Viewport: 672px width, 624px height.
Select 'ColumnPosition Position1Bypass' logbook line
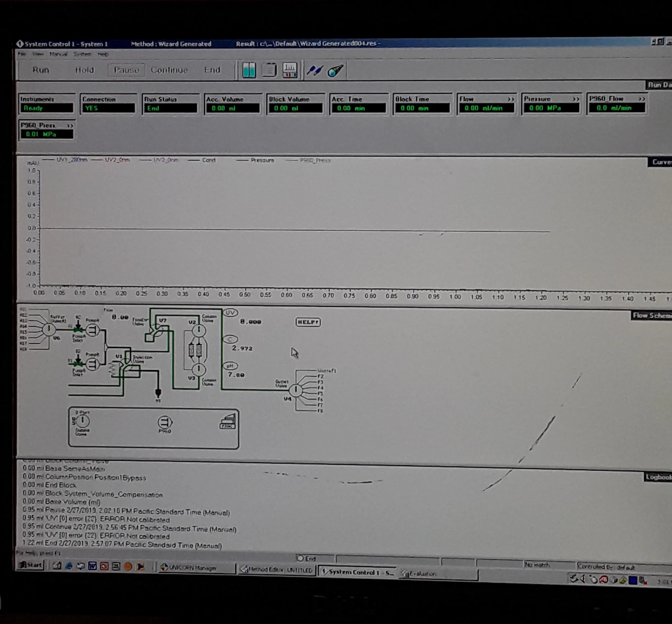click(x=85, y=477)
